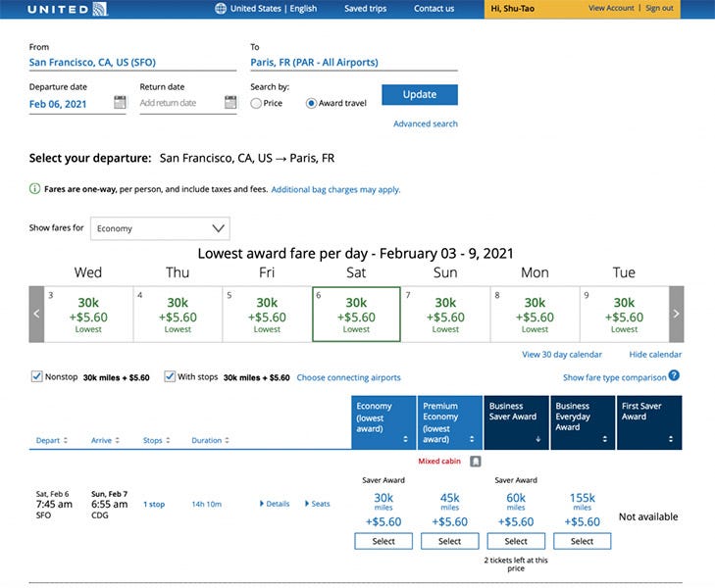This screenshot has height=588, width=715.
Task: Sort flights by Depart time
Action: (52, 440)
